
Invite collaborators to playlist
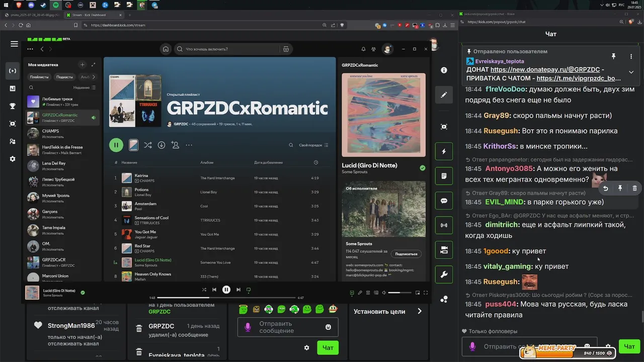point(175,145)
